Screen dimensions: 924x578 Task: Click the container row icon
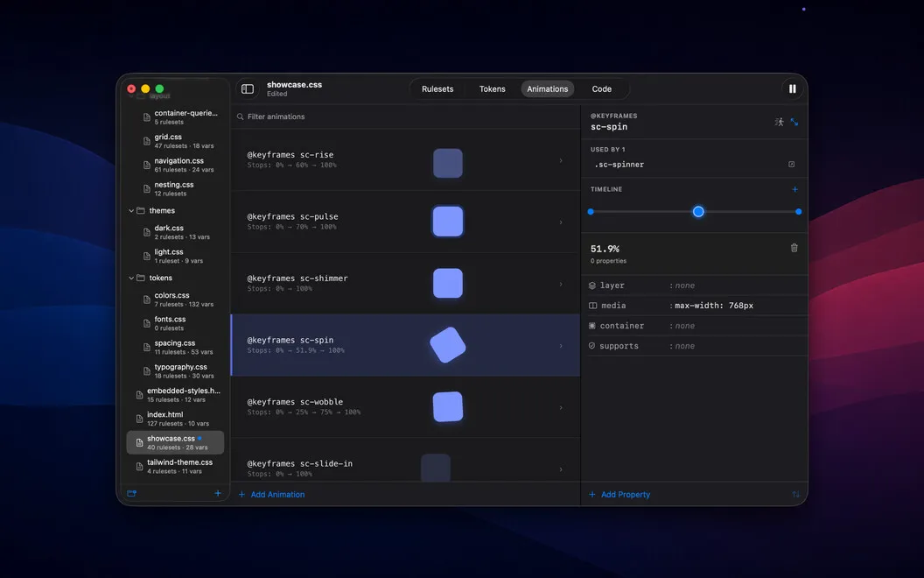(592, 326)
